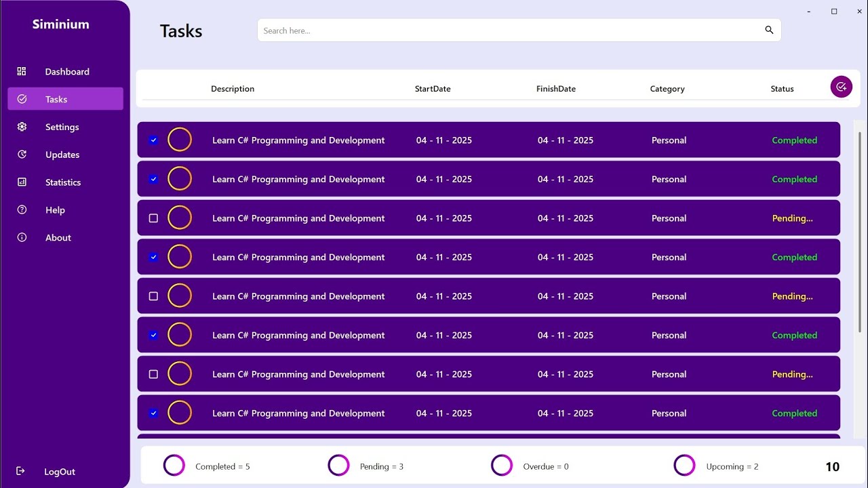Viewport: 868px width, 488px height.
Task: Click the orange ring in the first task row
Action: [180, 140]
